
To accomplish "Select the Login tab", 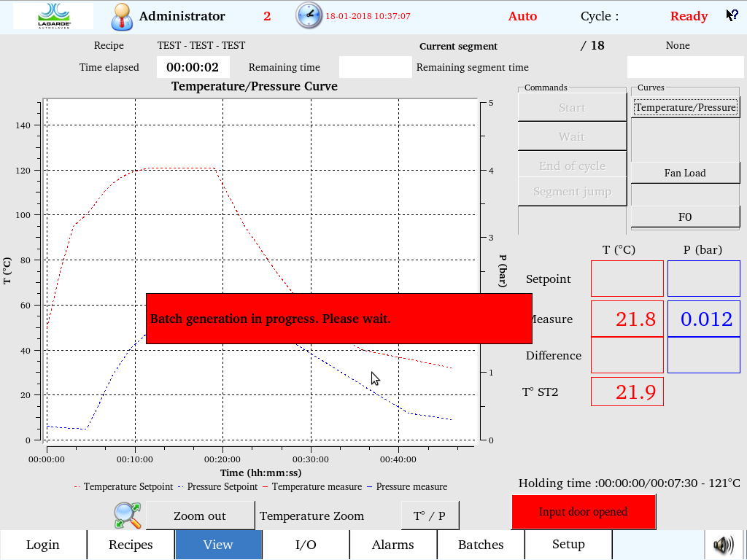I will coord(43,545).
